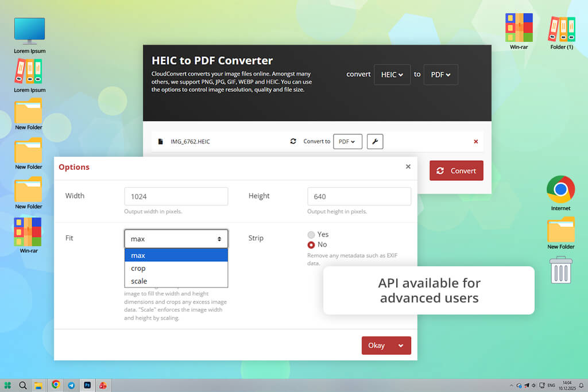The height and width of the screenshot is (392, 588).
Task: Collapse the Fit dropdown showing max
Action: (x=176, y=239)
